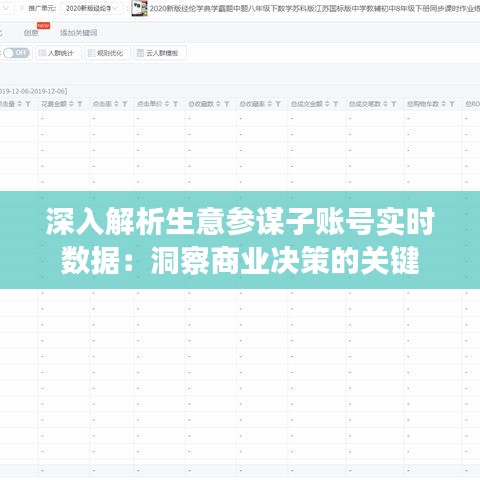
Task: Filter the 花费金额 column
Action: click(x=80, y=104)
